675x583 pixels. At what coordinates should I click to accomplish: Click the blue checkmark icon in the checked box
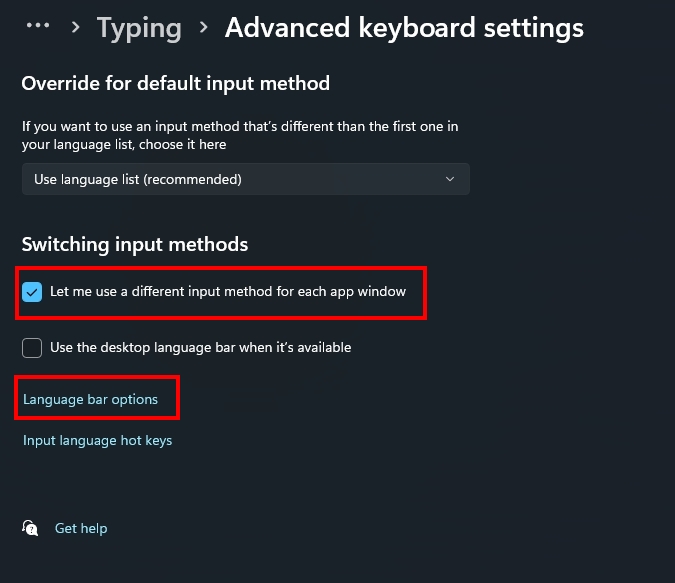[32, 292]
